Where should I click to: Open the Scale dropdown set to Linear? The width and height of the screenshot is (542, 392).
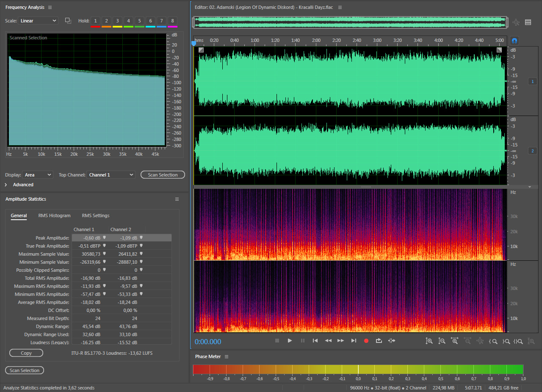[38, 21]
